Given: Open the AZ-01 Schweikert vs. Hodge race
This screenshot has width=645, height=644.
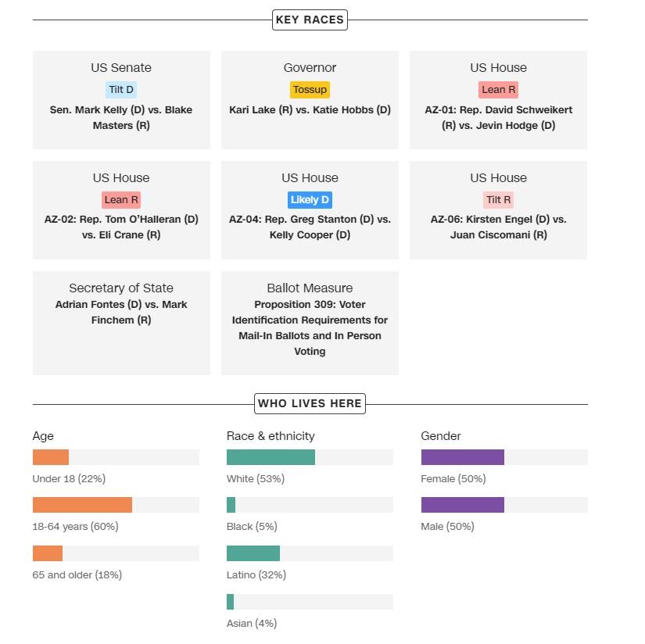Looking at the screenshot, I should (x=498, y=117).
